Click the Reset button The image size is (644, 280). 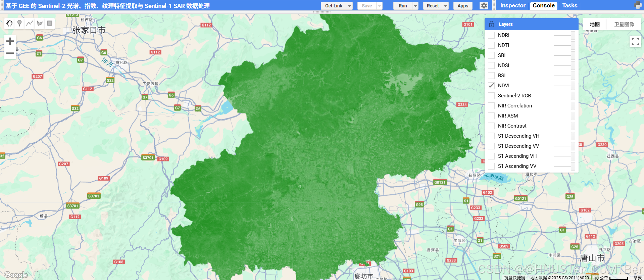[433, 6]
